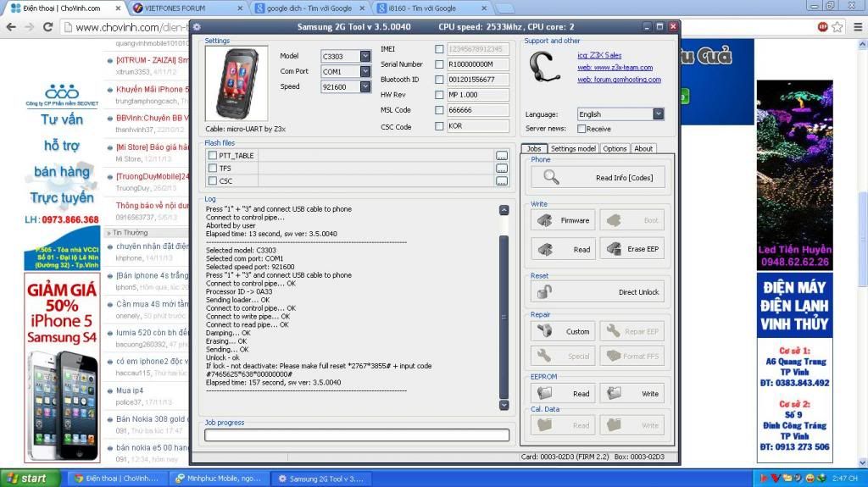Enable the CSC Code checkbox

pyautogui.click(x=439, y=126)
